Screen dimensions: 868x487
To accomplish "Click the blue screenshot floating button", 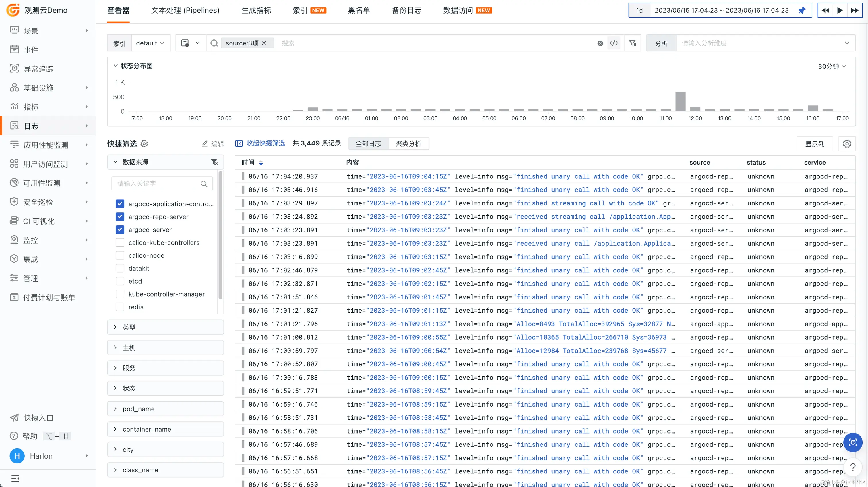I will point(852,442).
